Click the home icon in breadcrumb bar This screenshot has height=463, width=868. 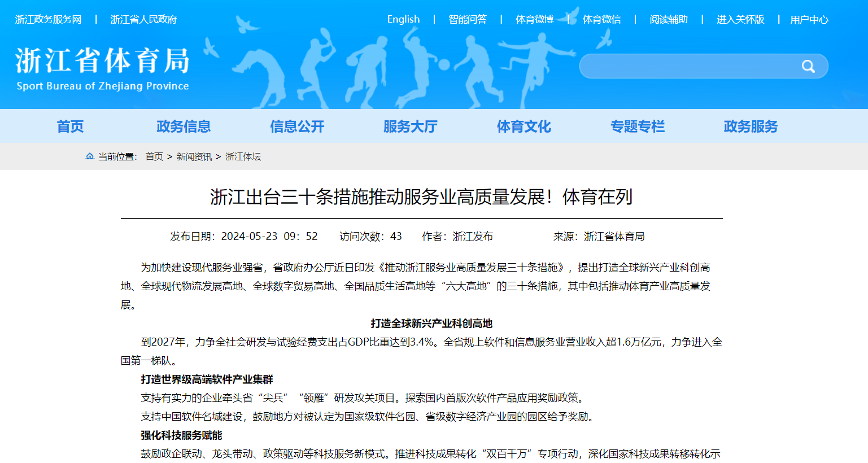(89, 156)
